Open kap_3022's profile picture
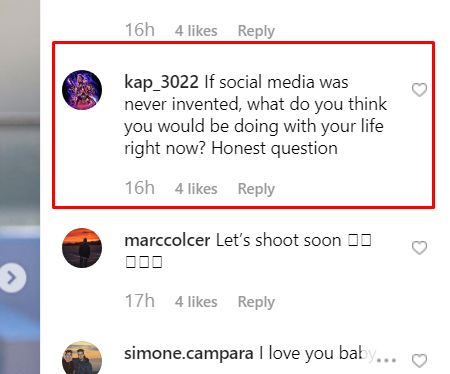The width and height of the screenshot is (450, 374). 82,90
